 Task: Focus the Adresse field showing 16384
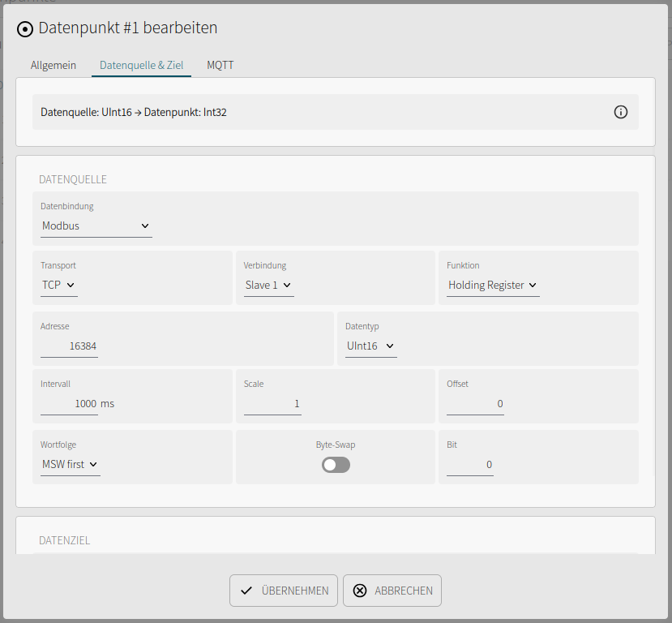69,346
